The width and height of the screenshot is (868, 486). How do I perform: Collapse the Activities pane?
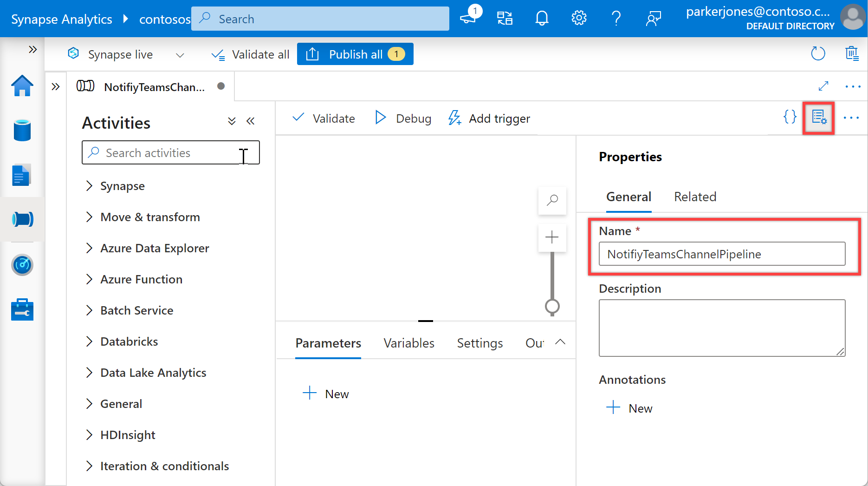pyautogui.click(x=251, y=122)
